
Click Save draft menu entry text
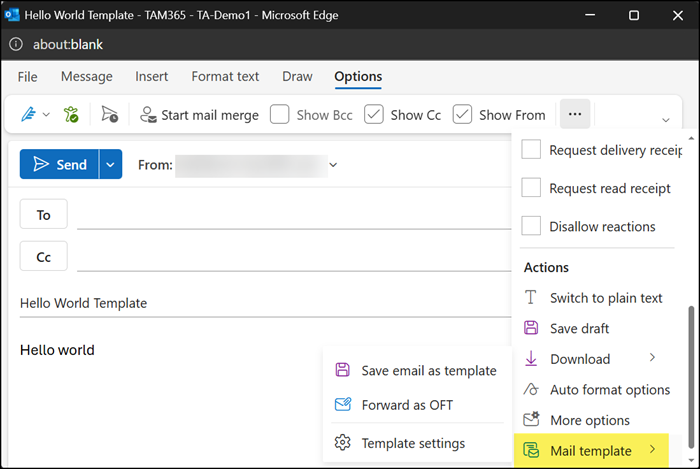(579, 328)
